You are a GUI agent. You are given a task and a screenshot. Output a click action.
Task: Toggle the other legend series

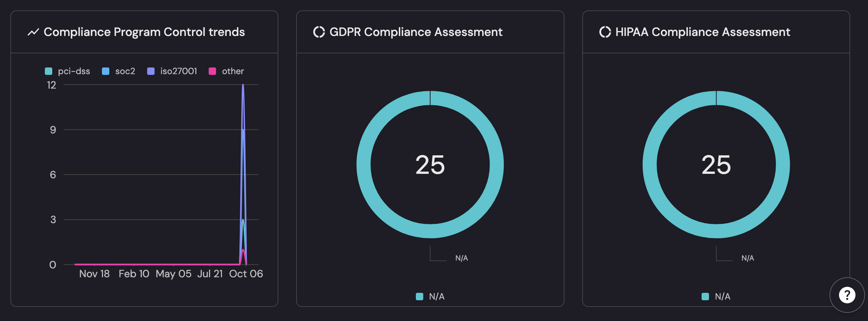[226, 71]
